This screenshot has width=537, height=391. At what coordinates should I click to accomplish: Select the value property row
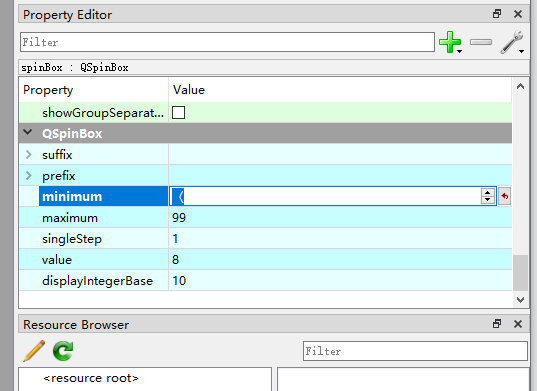coord(265,260)
